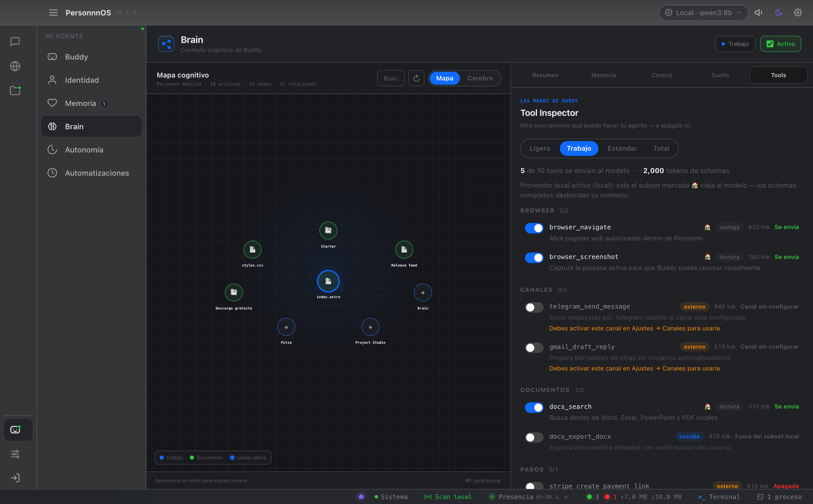Open the Memoria tab in the right panel
This screenshot has height=504, width=813.
(603, 75)
